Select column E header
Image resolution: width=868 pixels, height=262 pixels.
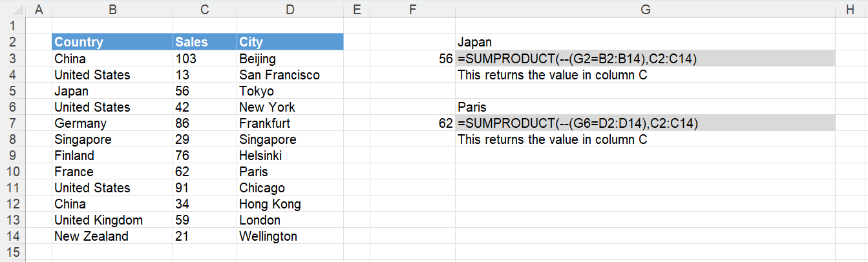coord(357,9)
